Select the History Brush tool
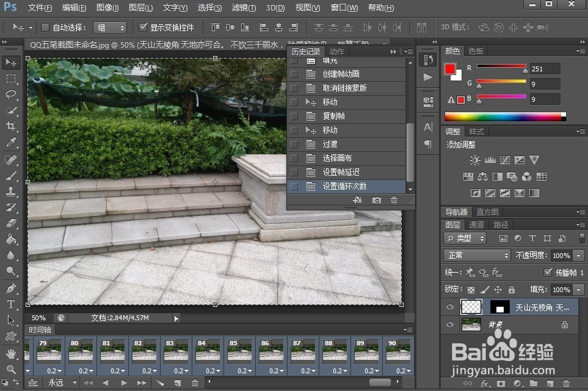 pyautogui.click(x=11, y=207)
